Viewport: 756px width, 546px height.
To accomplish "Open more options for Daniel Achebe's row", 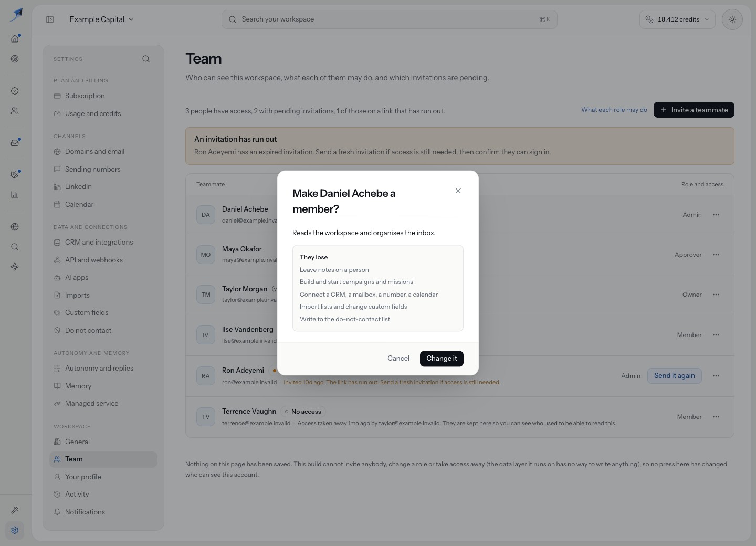I will pyautogui.click(x=716, y=215).
